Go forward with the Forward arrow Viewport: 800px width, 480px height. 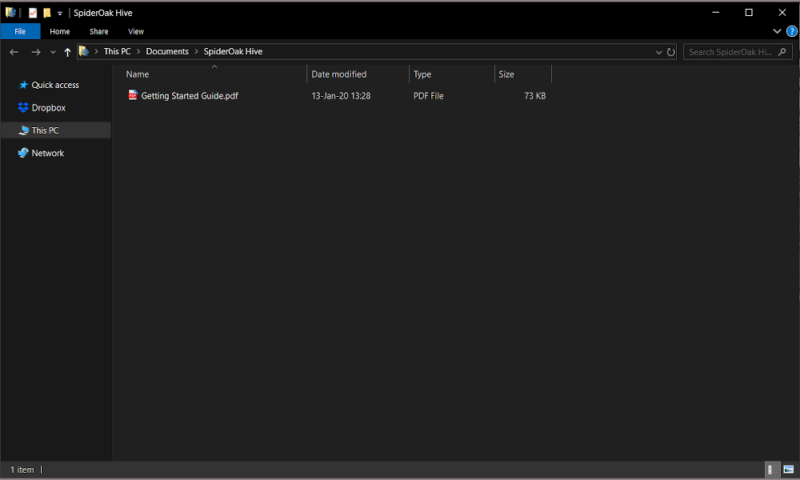click(36, 52)
